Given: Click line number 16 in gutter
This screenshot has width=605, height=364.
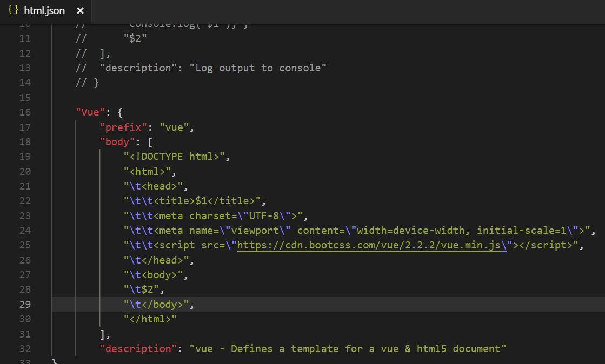Looking at the screenshot, I should pyautogui.click(x=25, y=112).
